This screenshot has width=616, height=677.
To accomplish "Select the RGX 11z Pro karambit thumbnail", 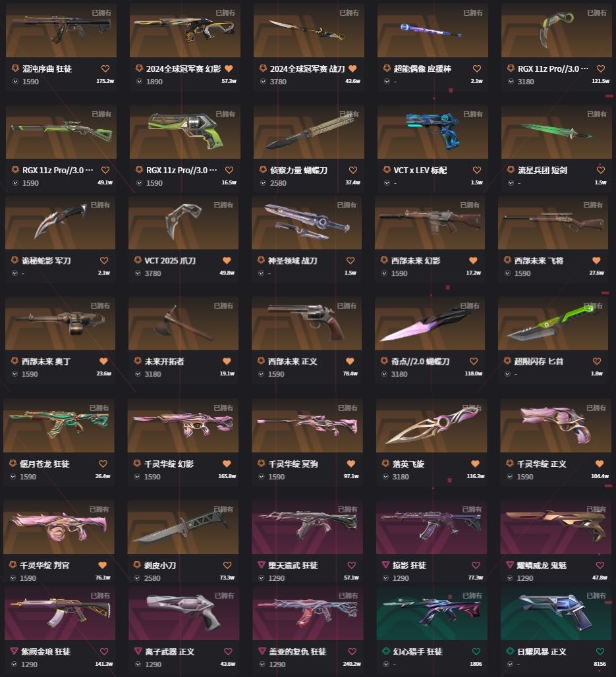I will coord(557,30).
